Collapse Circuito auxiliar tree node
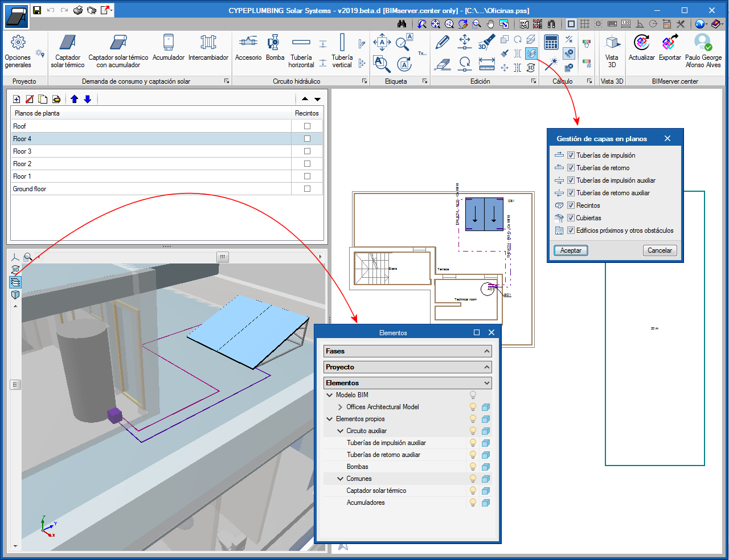729x560 pixels. 340,431
